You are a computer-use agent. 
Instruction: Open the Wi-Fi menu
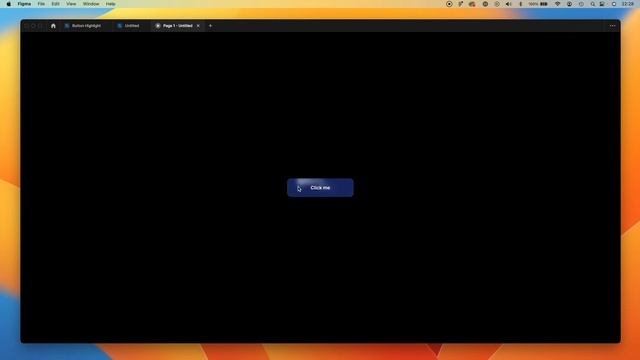point(557,4)
